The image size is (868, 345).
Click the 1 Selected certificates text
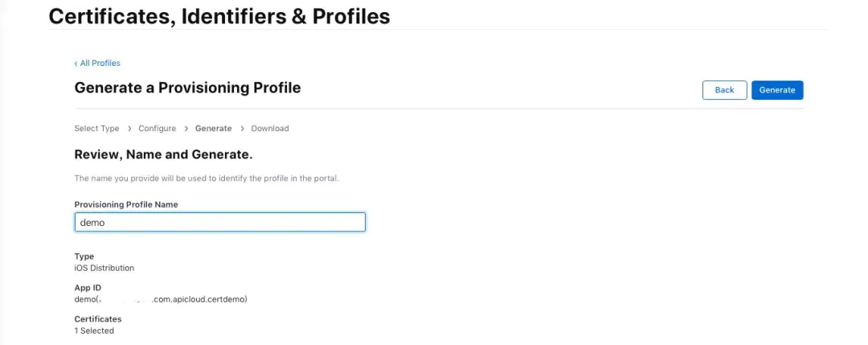click(94, 331)
